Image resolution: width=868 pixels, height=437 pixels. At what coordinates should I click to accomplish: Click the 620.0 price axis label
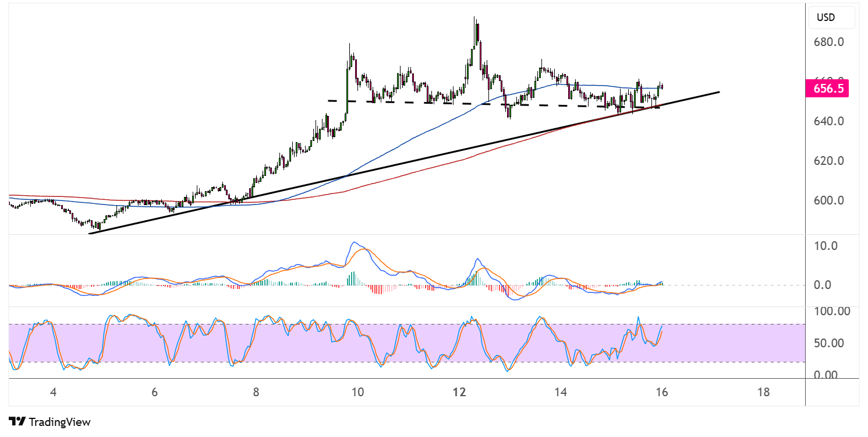(830, 161)
